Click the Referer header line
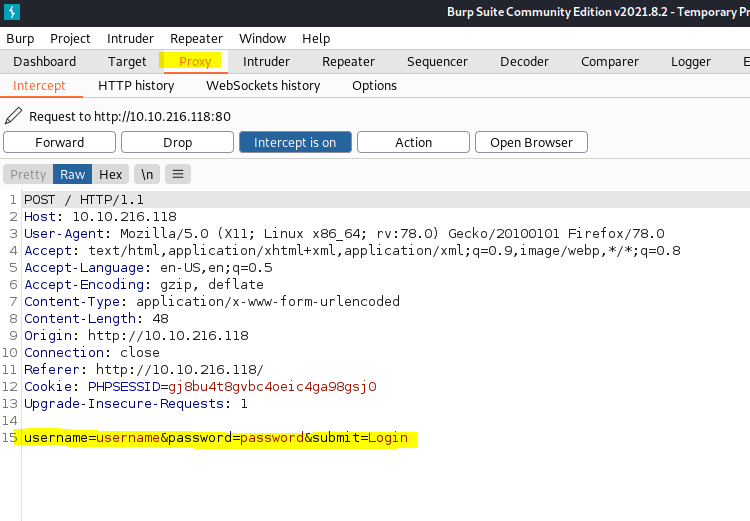Viewport: 750px width, 521px height. pos(143,369)
